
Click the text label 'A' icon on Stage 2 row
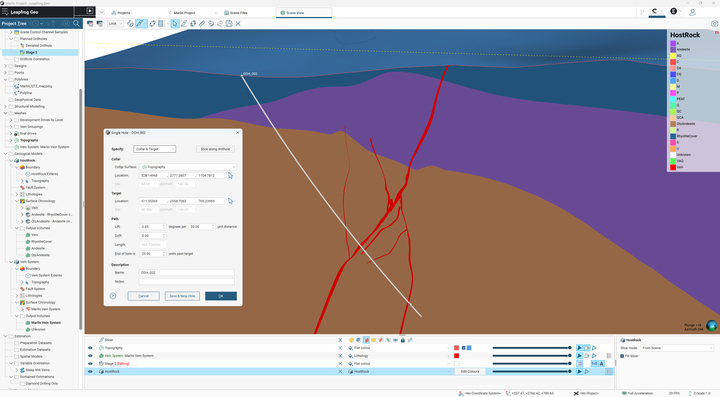coord(602,363)
